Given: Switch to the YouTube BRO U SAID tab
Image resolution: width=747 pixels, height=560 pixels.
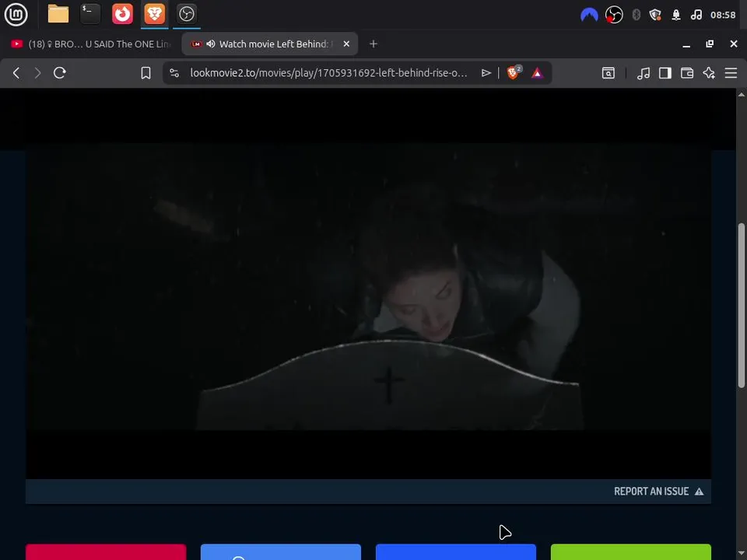Looking at the screenshot, I should pos(90,44).
